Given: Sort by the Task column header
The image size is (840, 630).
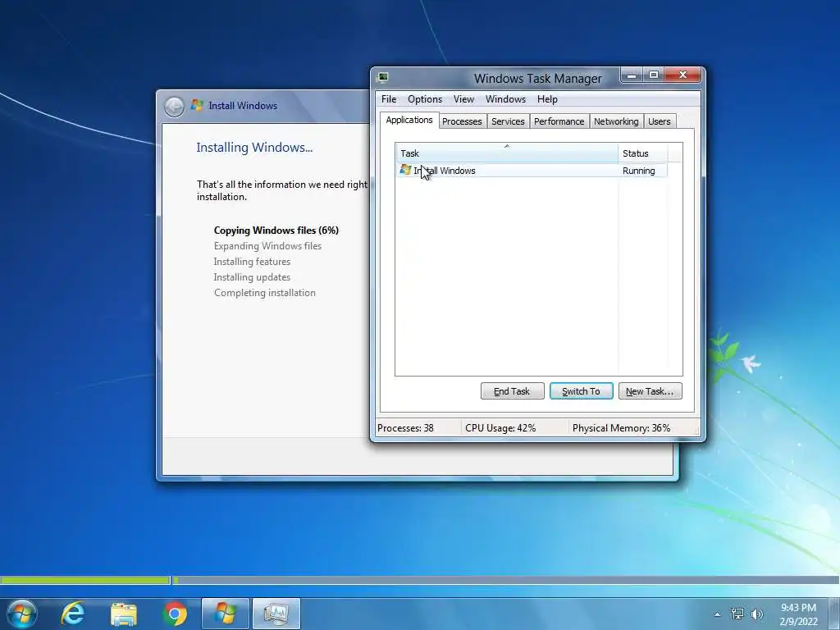Looking at the screenshot, I should pyautogui.click(x=507, y=153).
